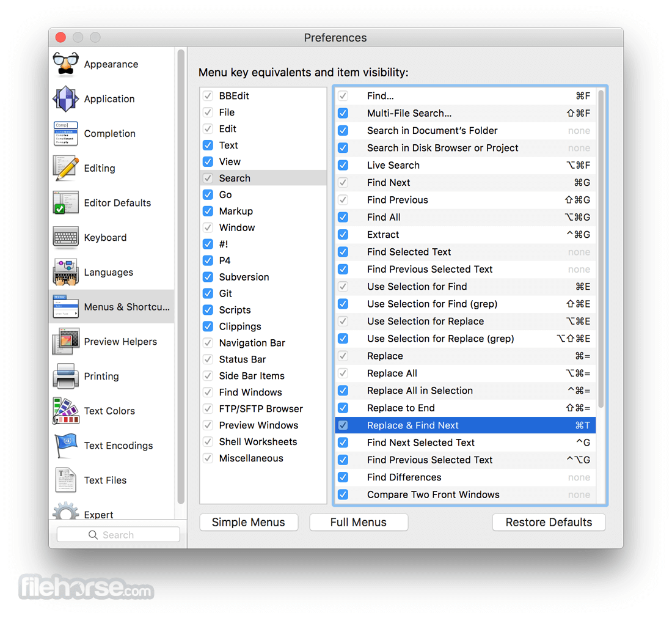Select the Use Selection for Find row
The image size is (672, 618).
(x=465, y=287)
